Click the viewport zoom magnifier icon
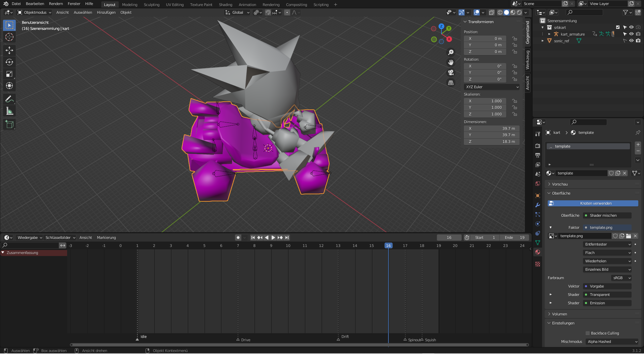Screen dimensions: 644x354 [x=451, y=52]
